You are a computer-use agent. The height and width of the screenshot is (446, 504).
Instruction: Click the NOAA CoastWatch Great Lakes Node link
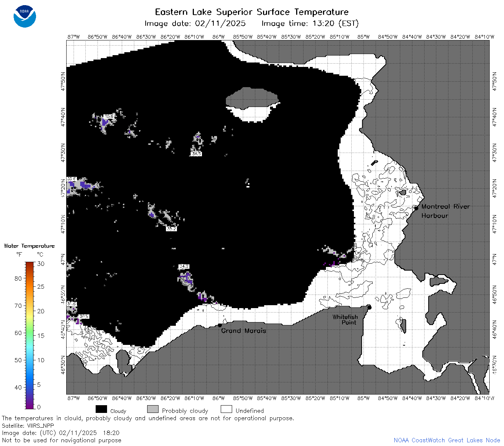click(x=447, y=440)
